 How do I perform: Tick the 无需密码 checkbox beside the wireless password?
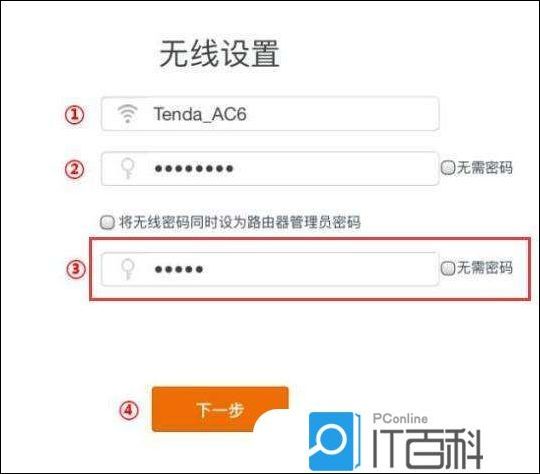click(x=448, y=168)
